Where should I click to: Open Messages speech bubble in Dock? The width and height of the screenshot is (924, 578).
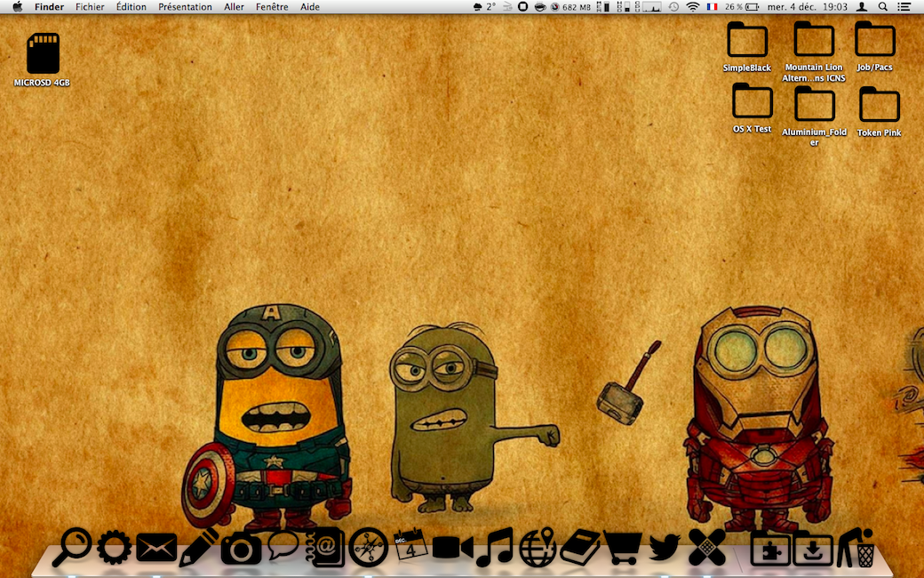coord(283,545)
